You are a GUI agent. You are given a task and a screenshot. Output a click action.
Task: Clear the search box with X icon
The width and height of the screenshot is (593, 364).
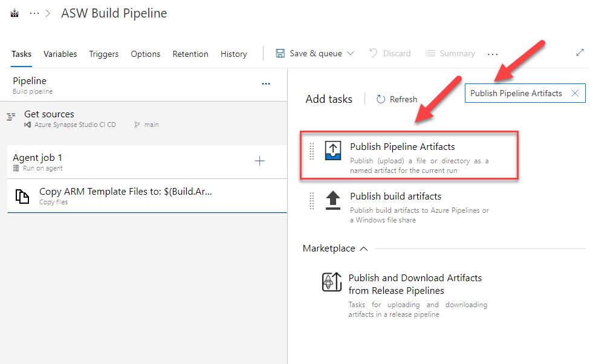[575, 93]
